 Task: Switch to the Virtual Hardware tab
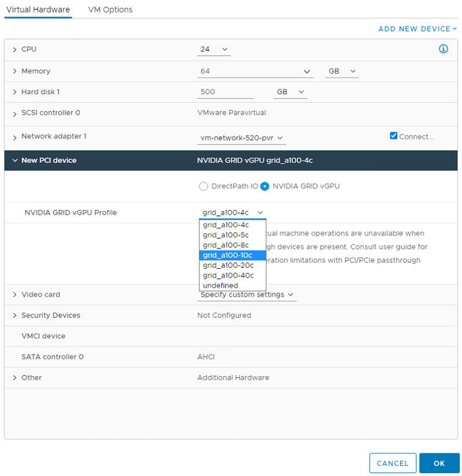[x=38, y=10]
